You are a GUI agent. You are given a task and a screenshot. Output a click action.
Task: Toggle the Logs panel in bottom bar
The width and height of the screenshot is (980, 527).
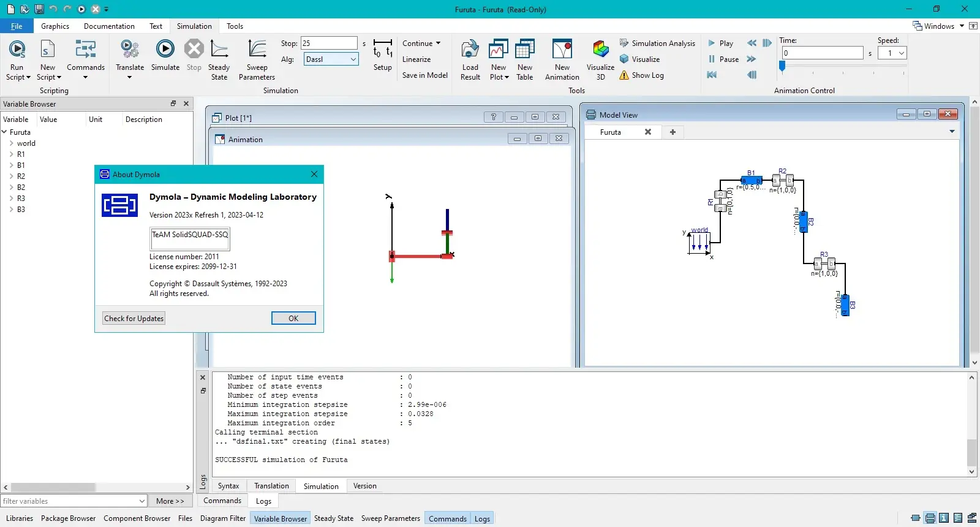[482, 518]
